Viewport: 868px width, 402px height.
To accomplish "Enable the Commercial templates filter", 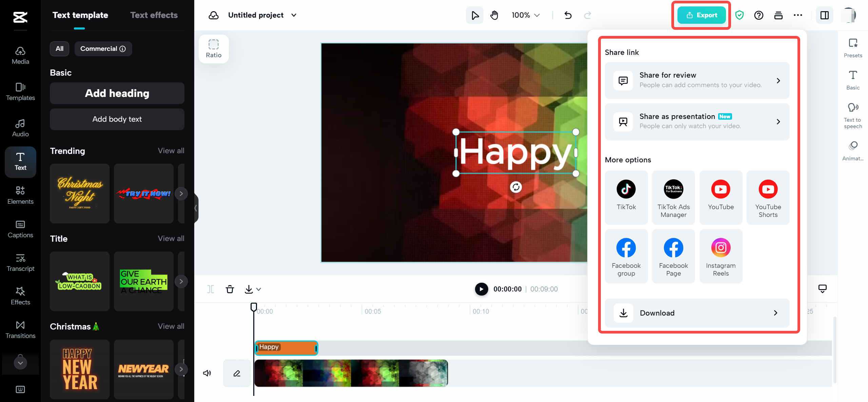I will point(103,48).
